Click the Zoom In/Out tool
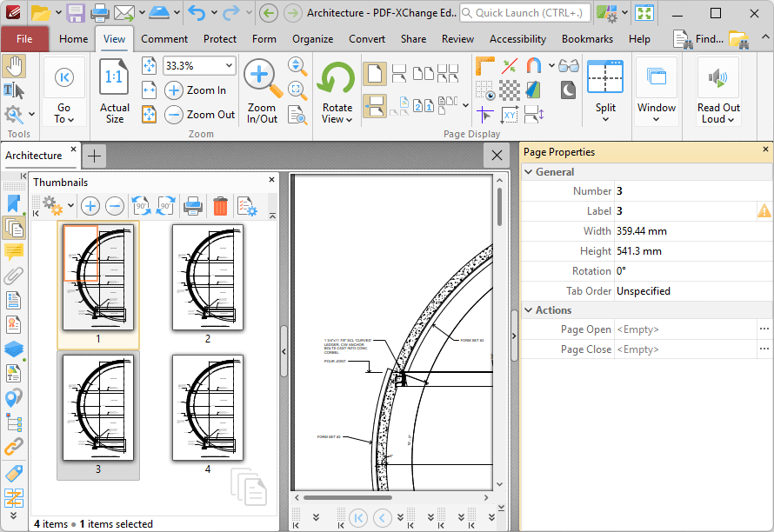This screenshot has width=774, height=532. click(x=262, y=92)
